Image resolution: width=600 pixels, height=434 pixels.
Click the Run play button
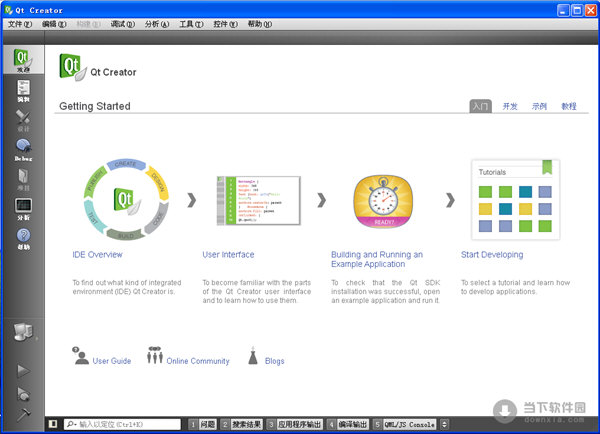click(23, 370)
